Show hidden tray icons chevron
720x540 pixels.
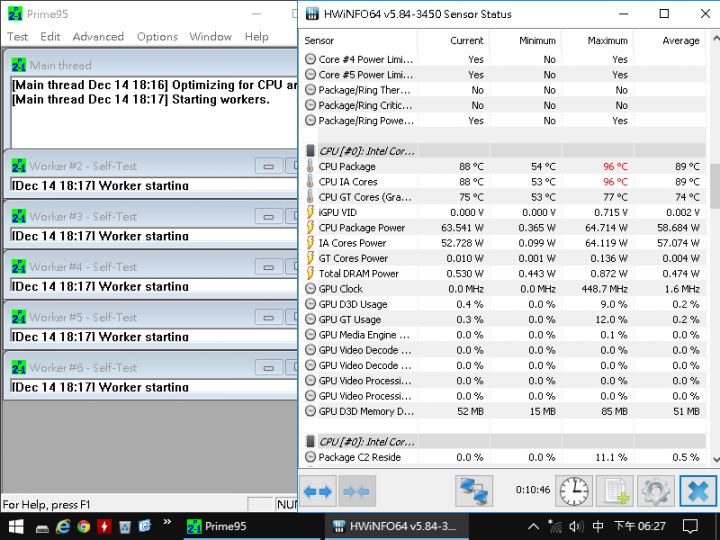533,527
